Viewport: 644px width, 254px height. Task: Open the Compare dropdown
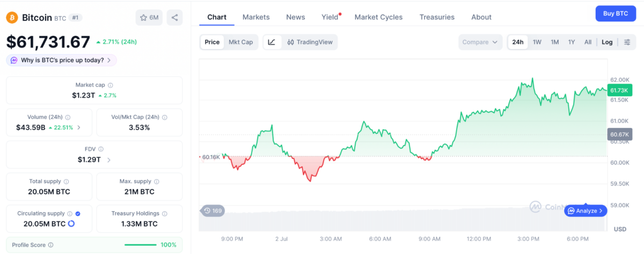[x=480, y=42]
